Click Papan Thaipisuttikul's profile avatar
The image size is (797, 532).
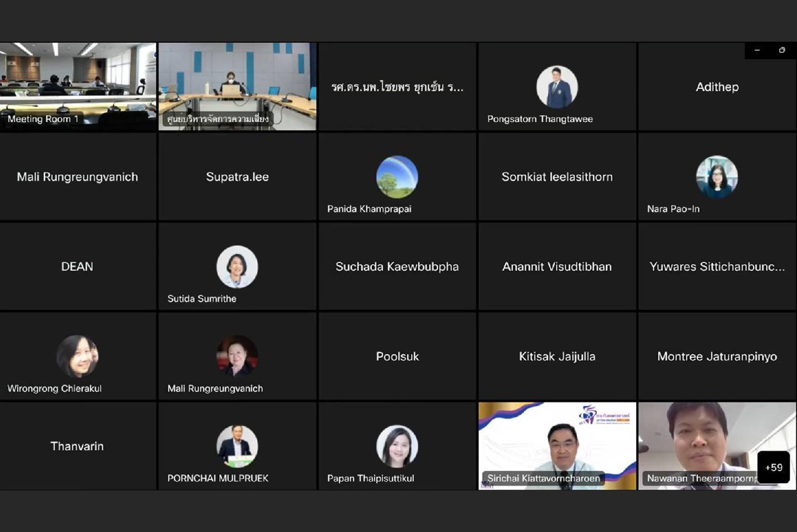pyautogui.click(x=397, y=446)
